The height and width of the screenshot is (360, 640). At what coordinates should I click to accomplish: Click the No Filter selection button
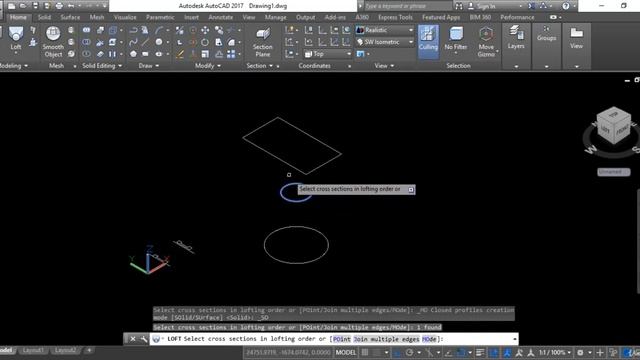pos(456,39)
